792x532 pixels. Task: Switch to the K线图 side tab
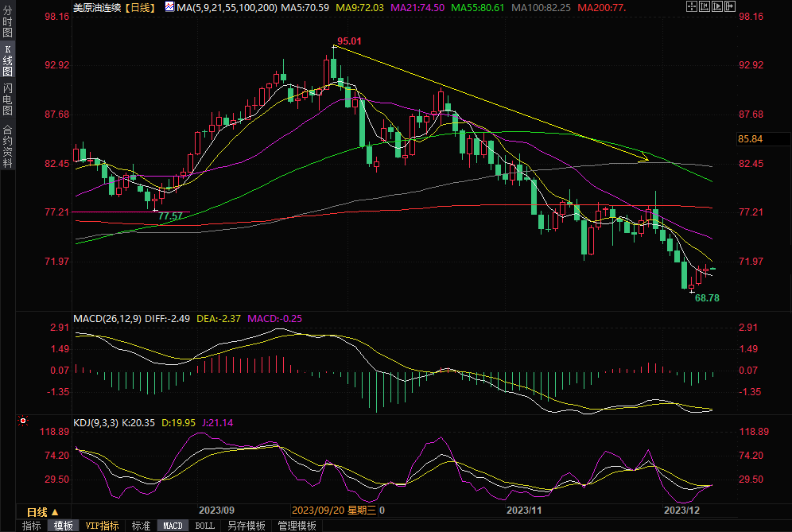pos(7,60)
